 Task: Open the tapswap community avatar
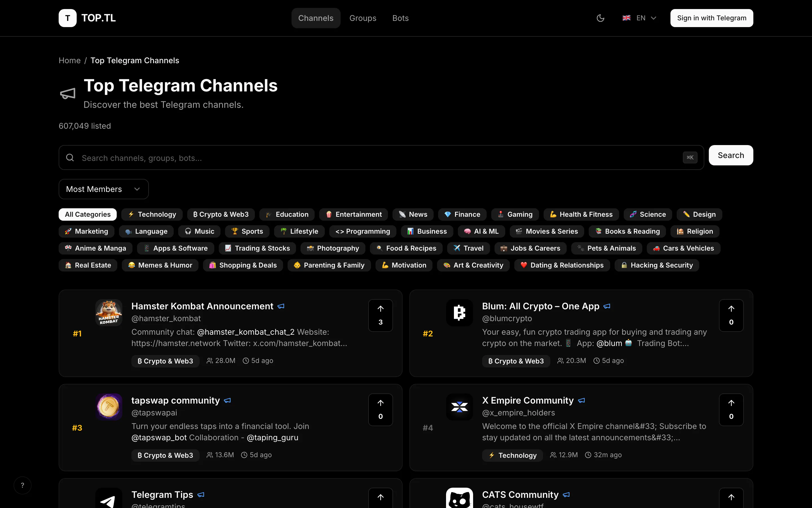[x=109, y=407]
